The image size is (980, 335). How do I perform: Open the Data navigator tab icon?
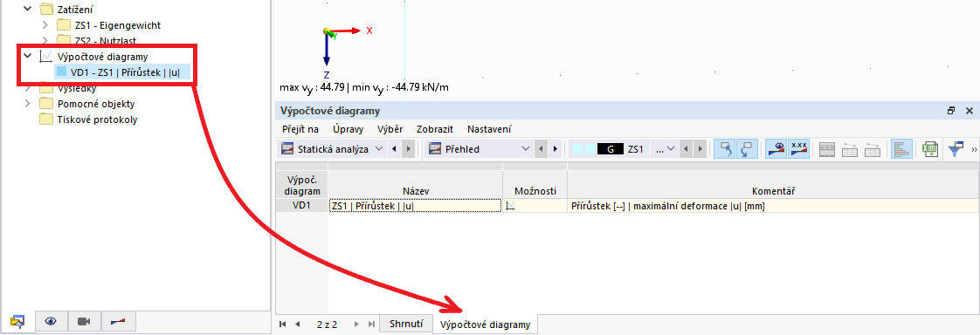pyautogui.click(x=17, y=321)
